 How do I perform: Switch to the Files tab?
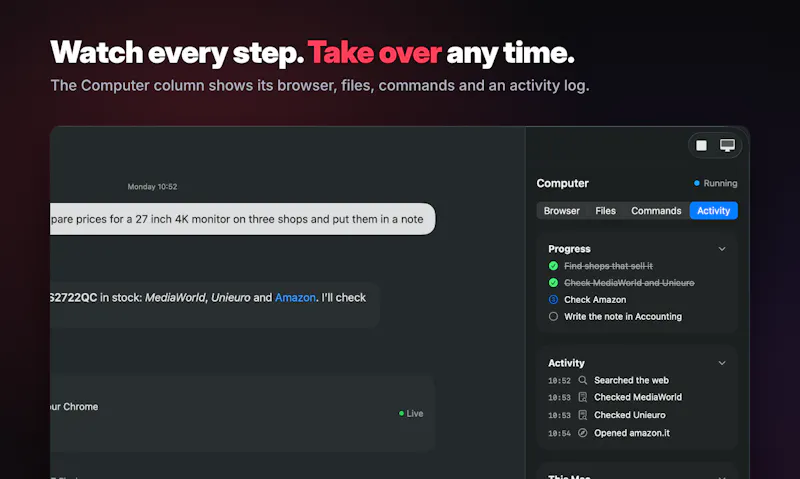point(605,211)
